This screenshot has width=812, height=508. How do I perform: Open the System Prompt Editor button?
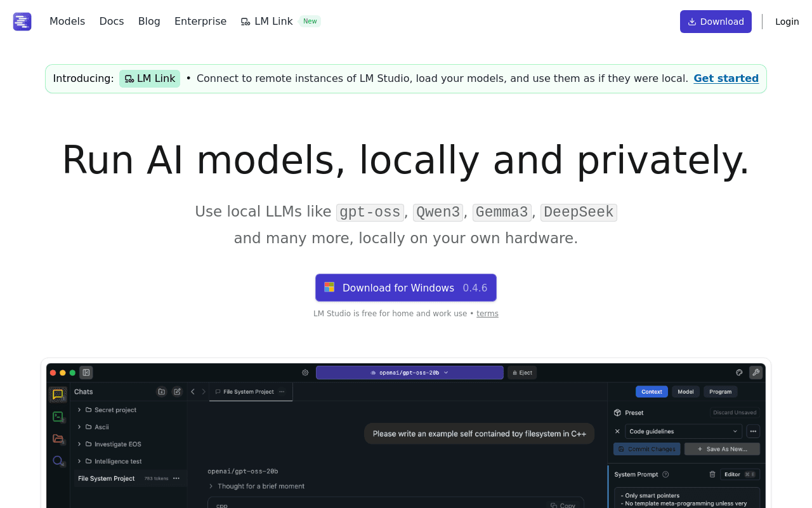[740, 474]
